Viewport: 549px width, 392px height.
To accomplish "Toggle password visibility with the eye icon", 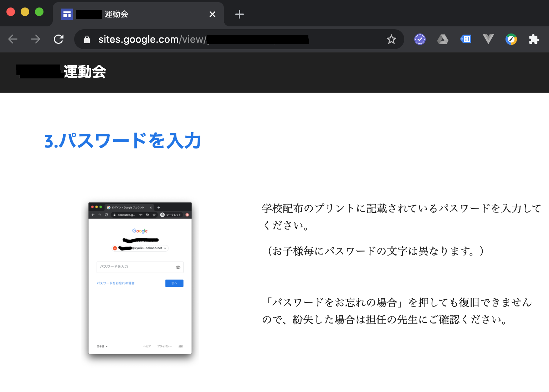I will click(x=178, y=267).
